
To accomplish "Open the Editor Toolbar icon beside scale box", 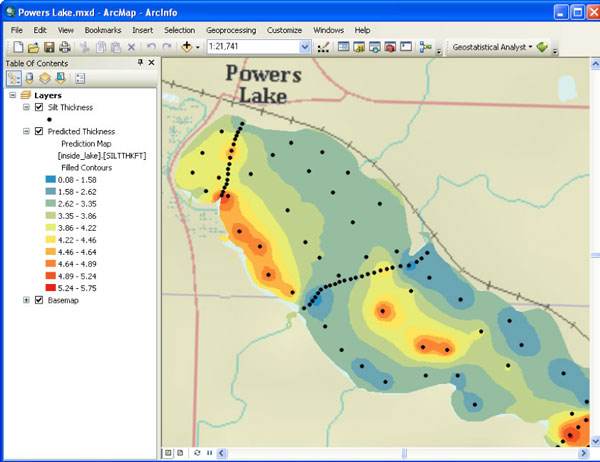I will [x=323, y=47].
